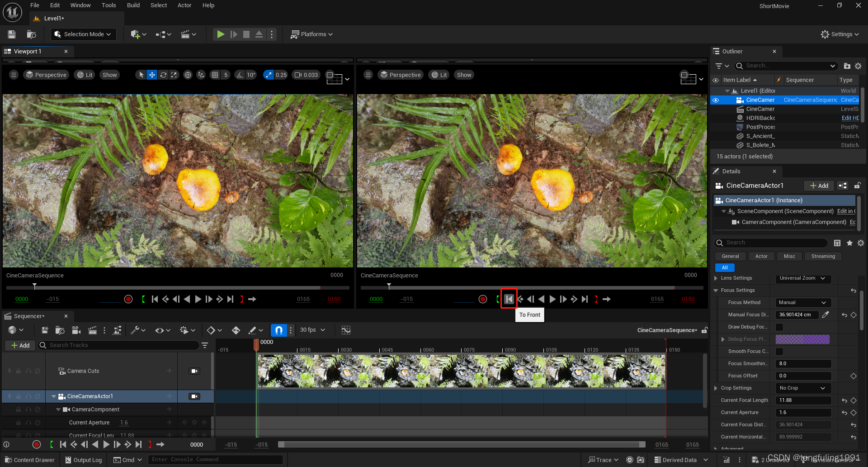This screenshot has width=868, height=467.
Task: Toggle CineCameraActor1 track camera lock button
Action: click(194, 396)
